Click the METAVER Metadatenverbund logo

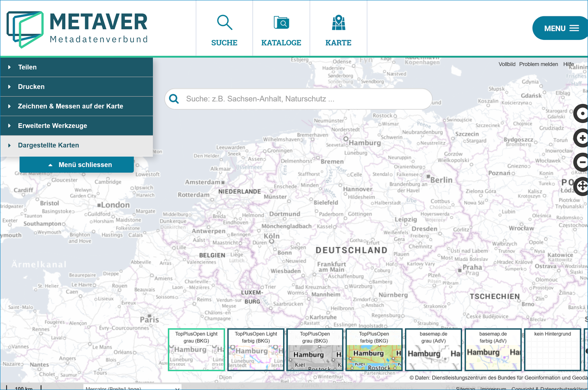pos(77,29)
